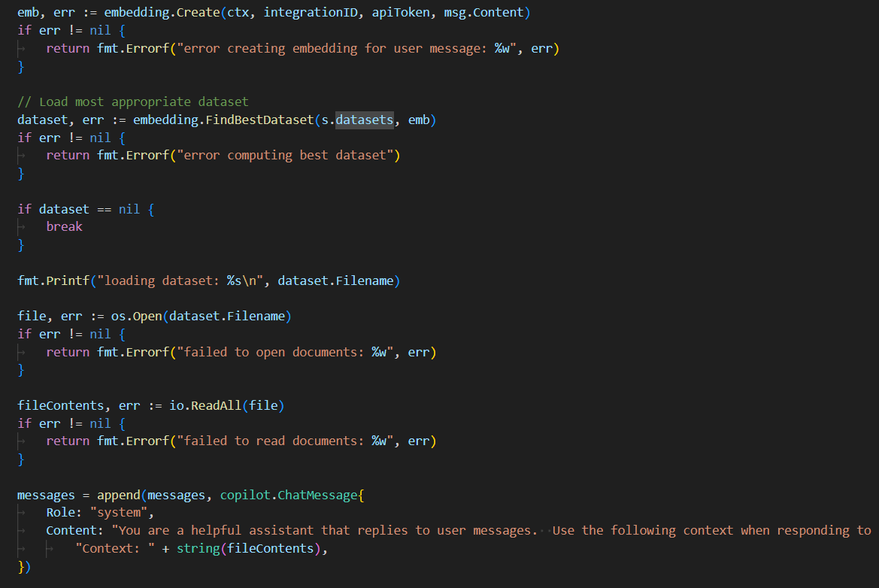Click the "system" string value
The height and width of the screenshot is (588, 879).
118,512
